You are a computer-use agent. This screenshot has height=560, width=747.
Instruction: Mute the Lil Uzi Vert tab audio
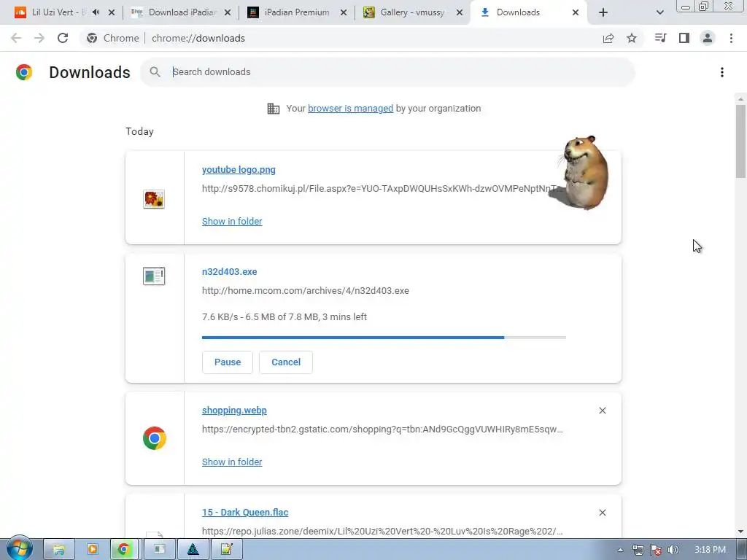[96, 12]
